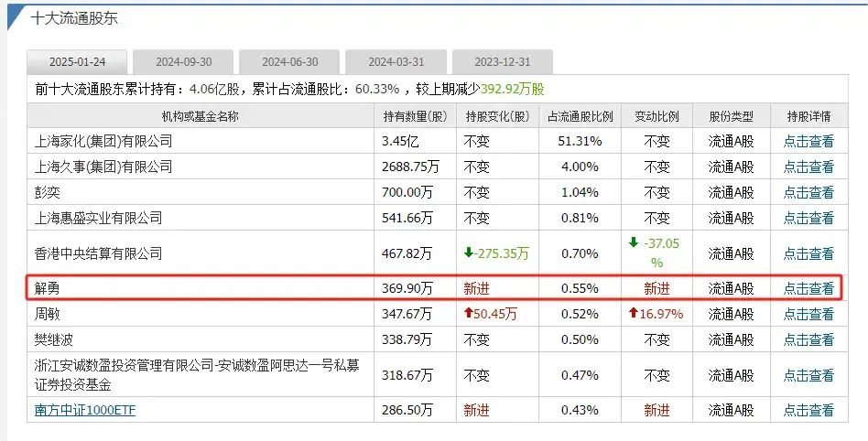Open the 2024-09-30 tab

click(183, 62)
